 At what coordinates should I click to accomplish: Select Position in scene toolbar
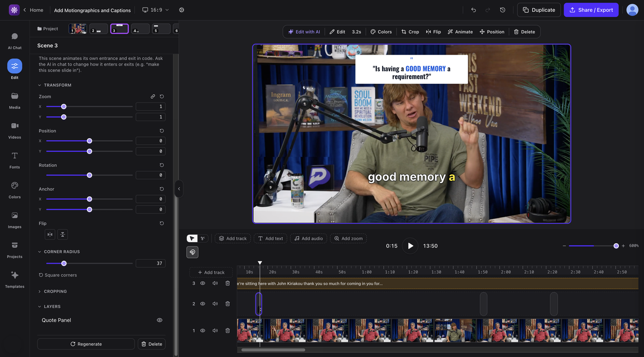492,32
